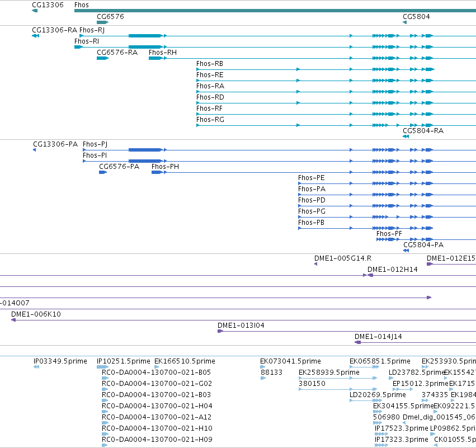Select RC0-DA0004-130700-021-B05 EST label
The height and width of the screenshot is (448, 476).
point(157,372)
